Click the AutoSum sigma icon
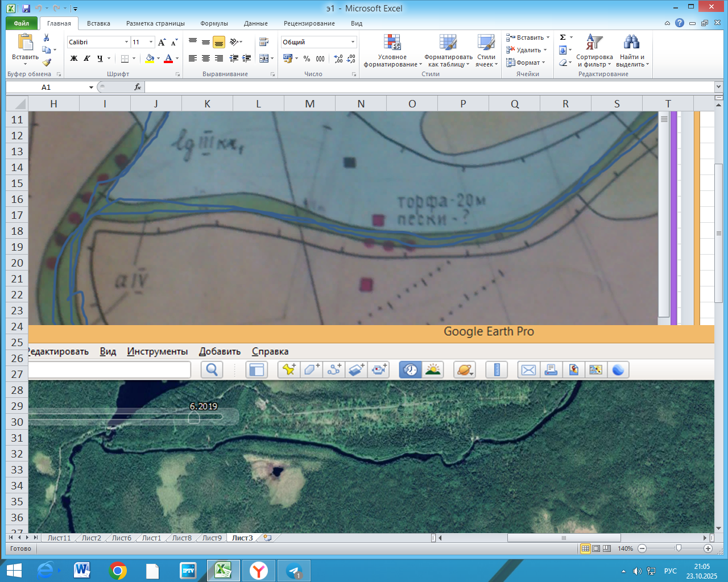The image size is (728, 582). pos(563,38)
